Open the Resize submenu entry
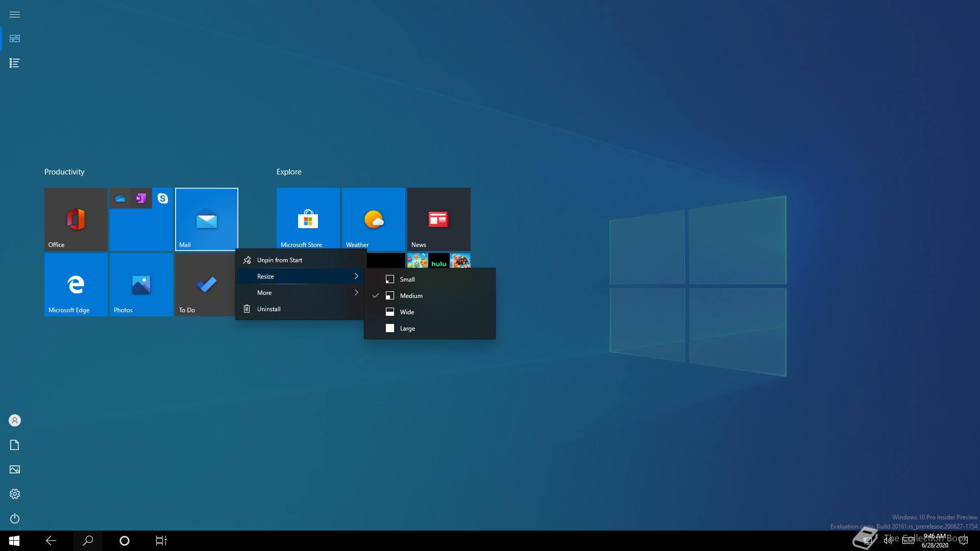Image resolution: width=980 pixels, height=551 pixels. point(301,277)
